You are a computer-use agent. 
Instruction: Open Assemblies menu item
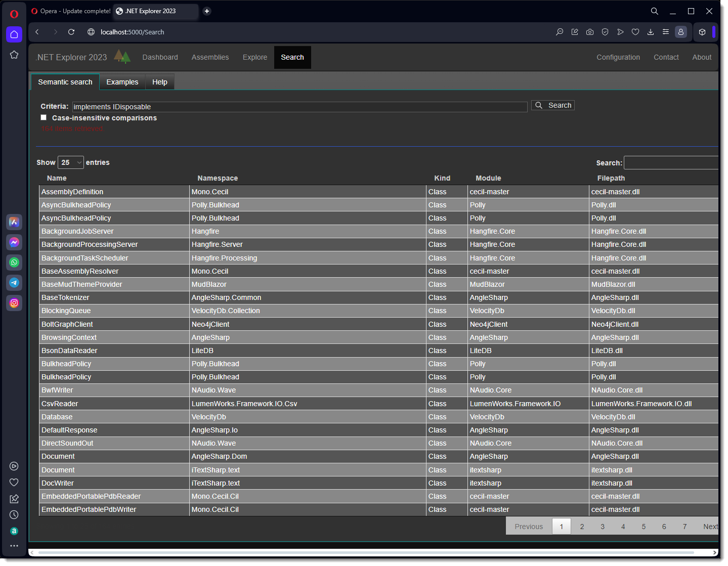(210, 57)
